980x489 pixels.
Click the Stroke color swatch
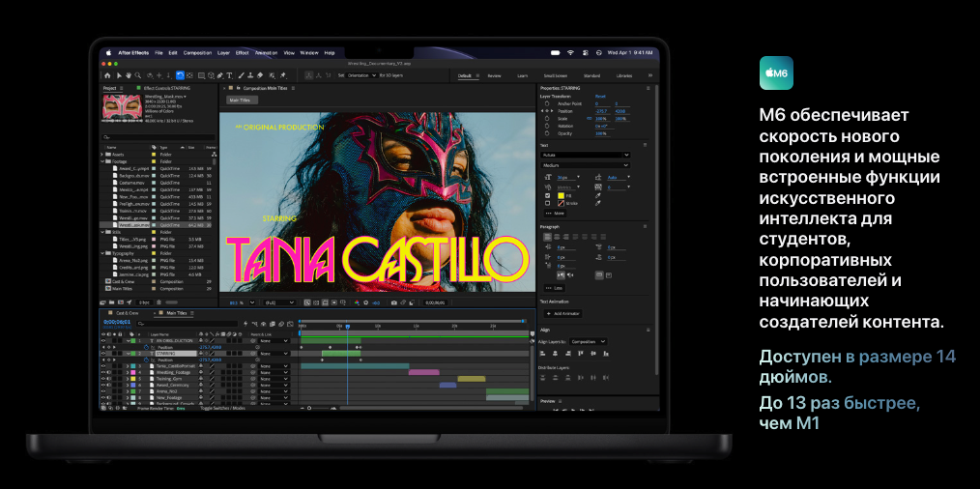(x=562, y=203)
